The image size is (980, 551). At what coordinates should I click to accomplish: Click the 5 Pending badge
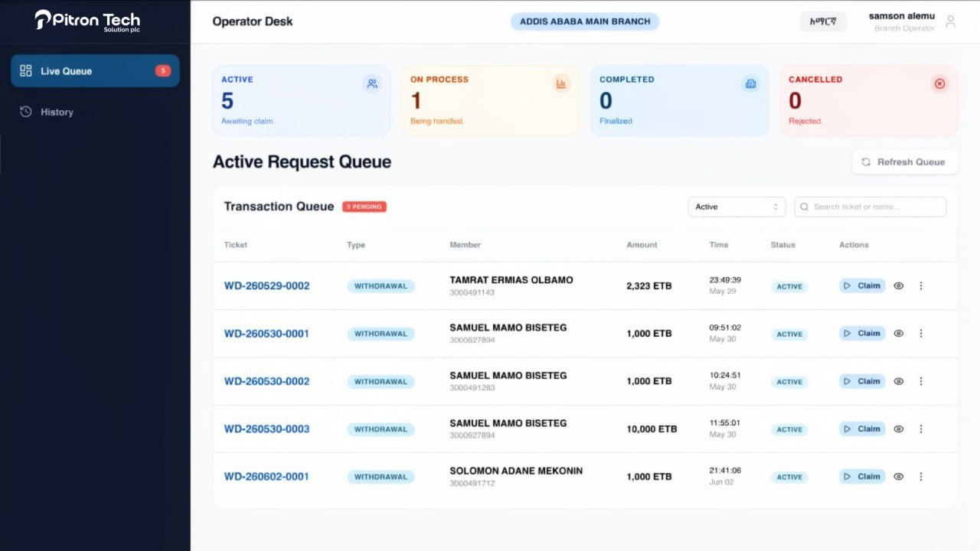[x=364, y=207]
